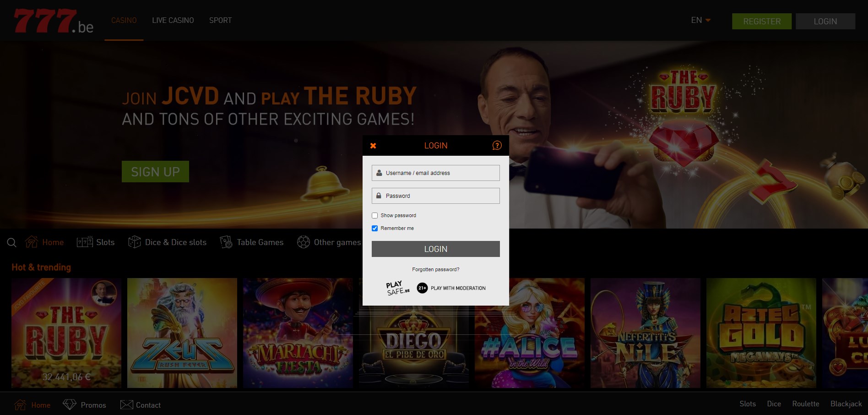Viewport: 868px width, 415px height.
Task: Click the green REGISTER button
Action: 762,21
